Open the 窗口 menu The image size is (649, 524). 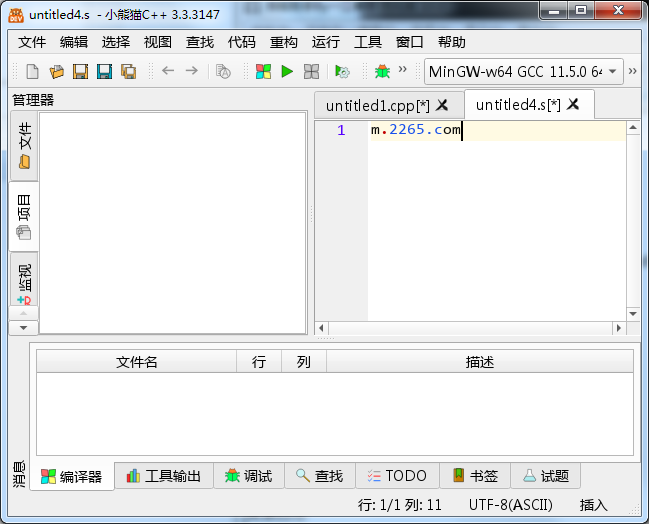click(x=409, y=42)
